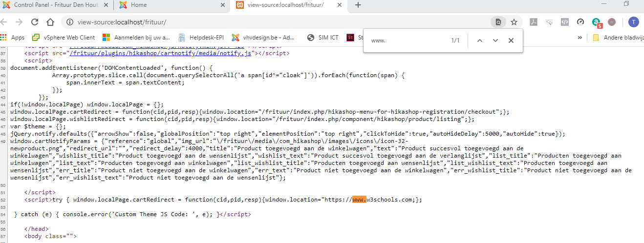
Task: Click the jQuery.notify.defaults line
Action: (287, 134)
